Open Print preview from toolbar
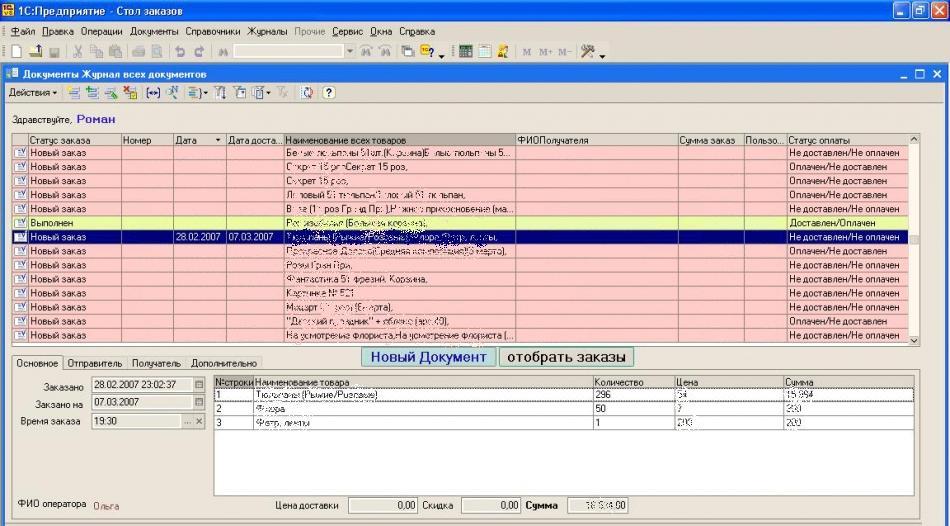950x526 pixels. coord(157,52)
